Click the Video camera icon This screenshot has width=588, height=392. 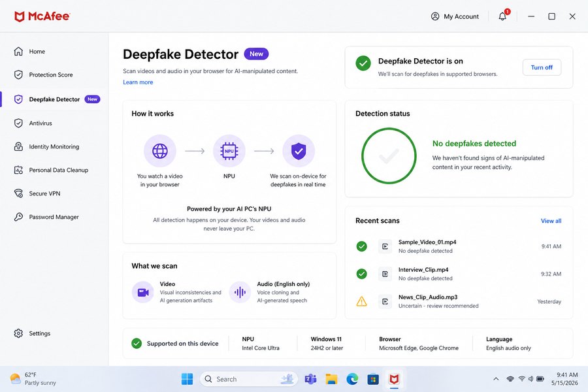(143, 292)
